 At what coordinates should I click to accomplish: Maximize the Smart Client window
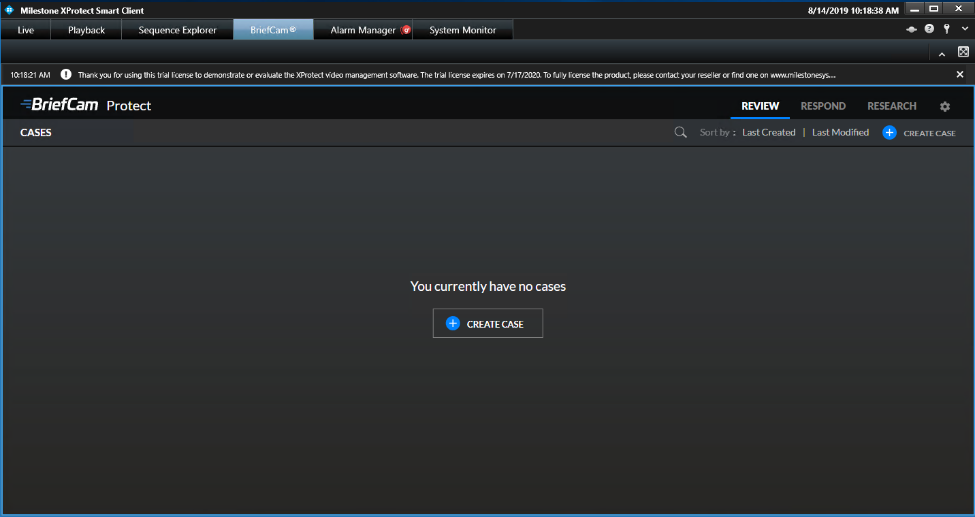pyautogui.click(x=933, y=9)
